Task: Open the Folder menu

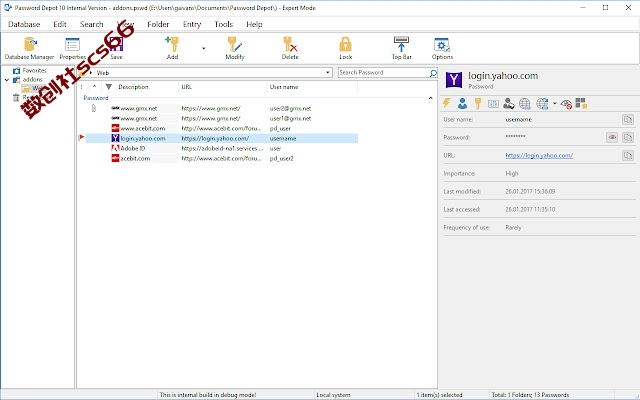Action: pyautogui.click(x=158, y=24)
